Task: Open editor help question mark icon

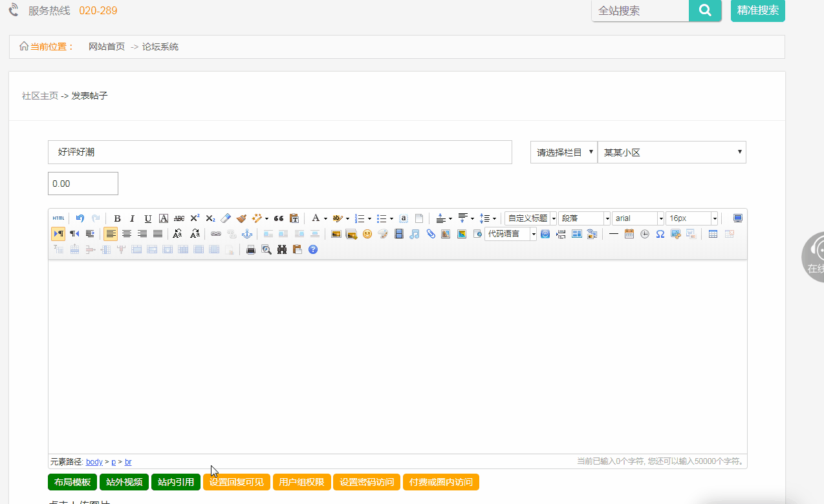Action: pos(313,249)
